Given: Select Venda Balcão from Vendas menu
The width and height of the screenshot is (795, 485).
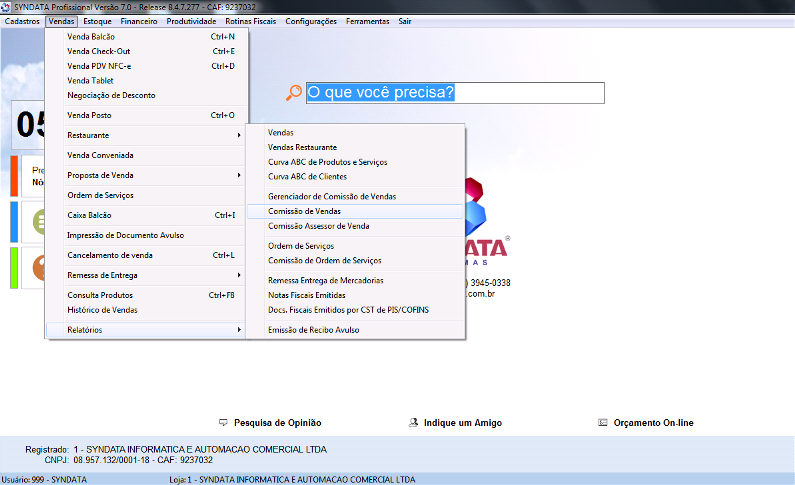Looking at the screenshot, I should click(x=146, y=36).
